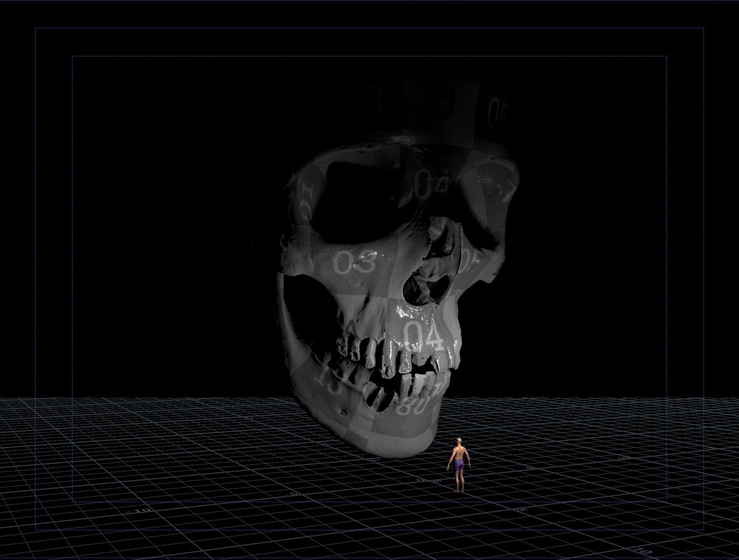Select the small human figure in purple shorts
The image size is (739, 560).
point(458,465)
